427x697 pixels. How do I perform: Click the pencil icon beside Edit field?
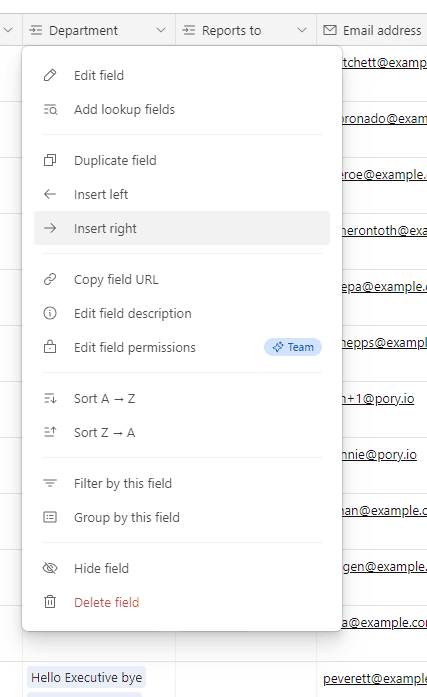[x=50, y=75]
